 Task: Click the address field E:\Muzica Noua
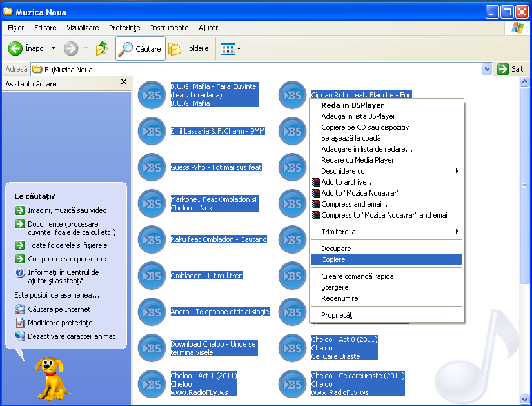(256, 69)
